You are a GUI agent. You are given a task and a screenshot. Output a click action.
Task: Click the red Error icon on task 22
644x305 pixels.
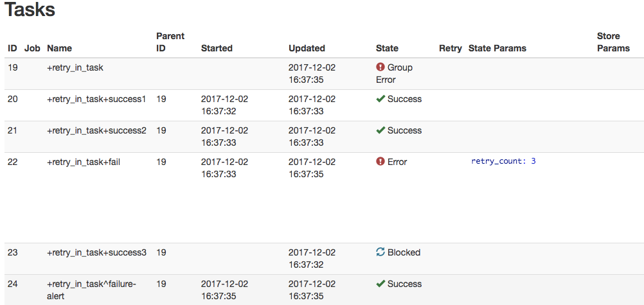click(380, 162)
